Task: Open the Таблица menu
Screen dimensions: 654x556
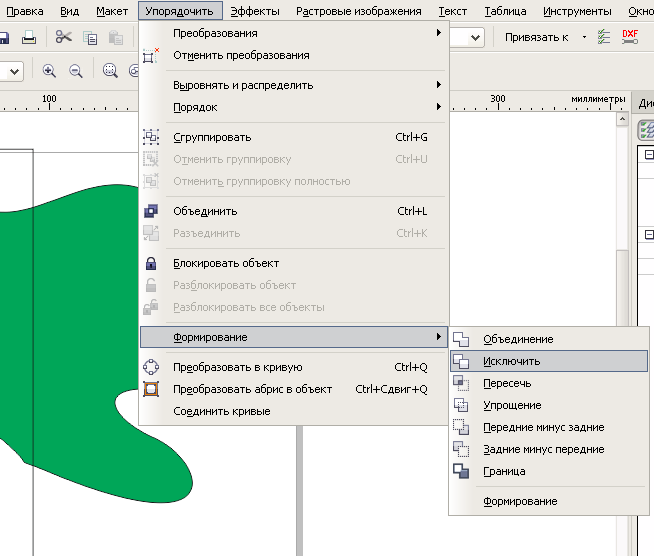Action: pos(505,11)
